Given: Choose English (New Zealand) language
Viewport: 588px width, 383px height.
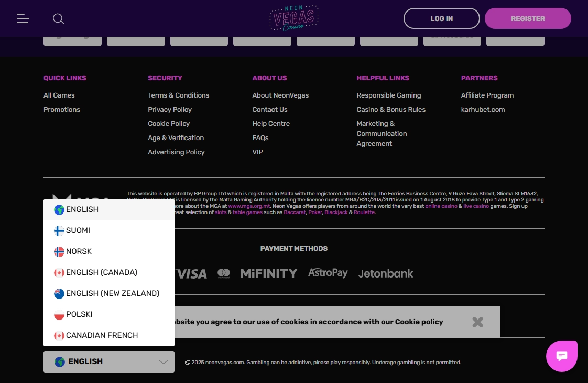Looking at the screenshot, I should click(109, 294).
